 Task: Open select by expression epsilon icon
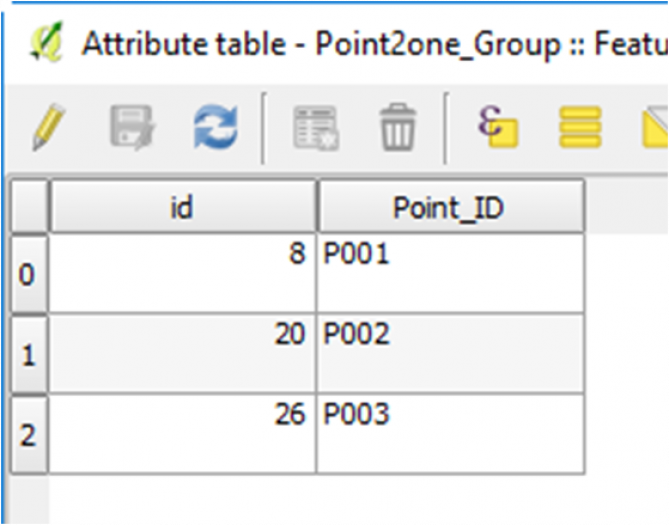(497, 126)
